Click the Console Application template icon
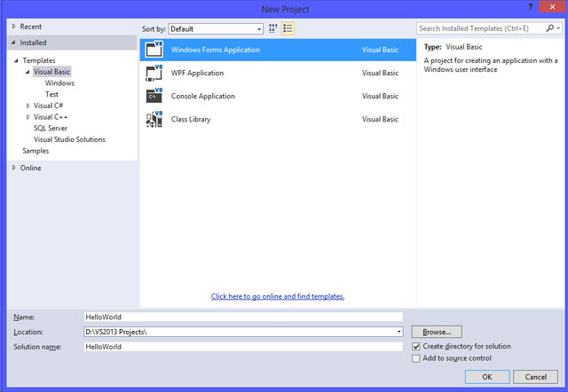Screen dimensions: 568x392 coord(154,96)
